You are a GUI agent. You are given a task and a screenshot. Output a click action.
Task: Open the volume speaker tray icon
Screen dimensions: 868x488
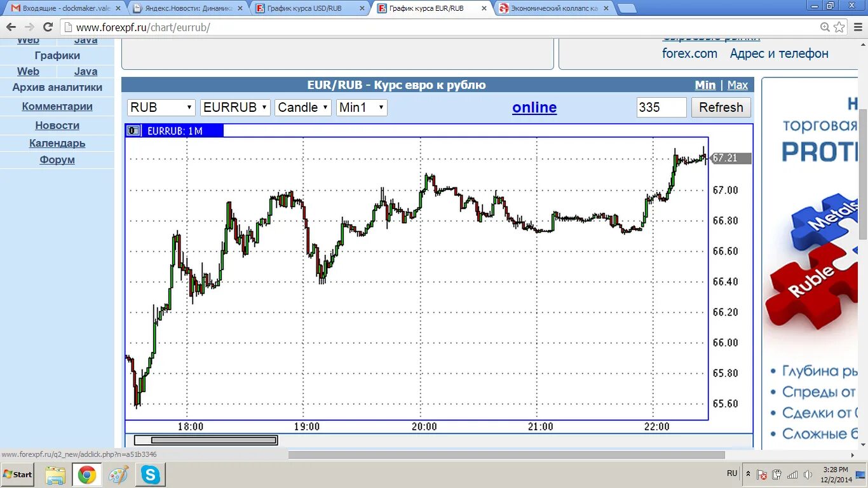(808, 475)
